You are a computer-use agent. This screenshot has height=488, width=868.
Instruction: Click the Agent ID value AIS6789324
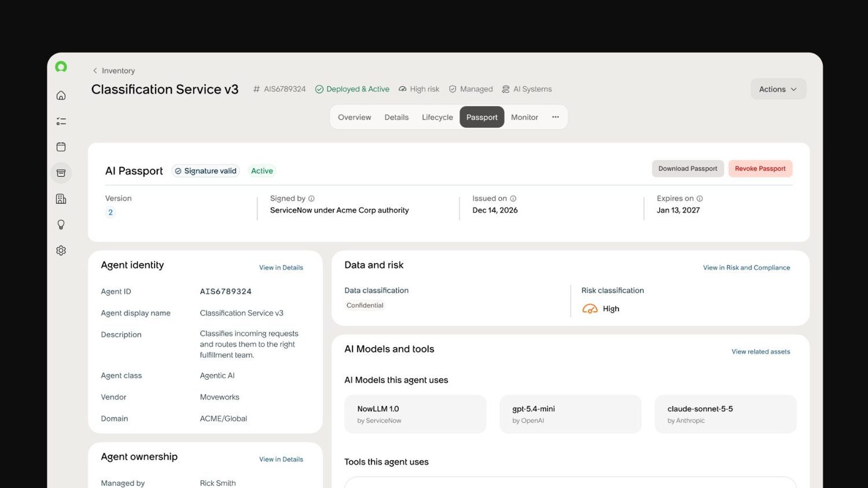[x=226, y=291]
